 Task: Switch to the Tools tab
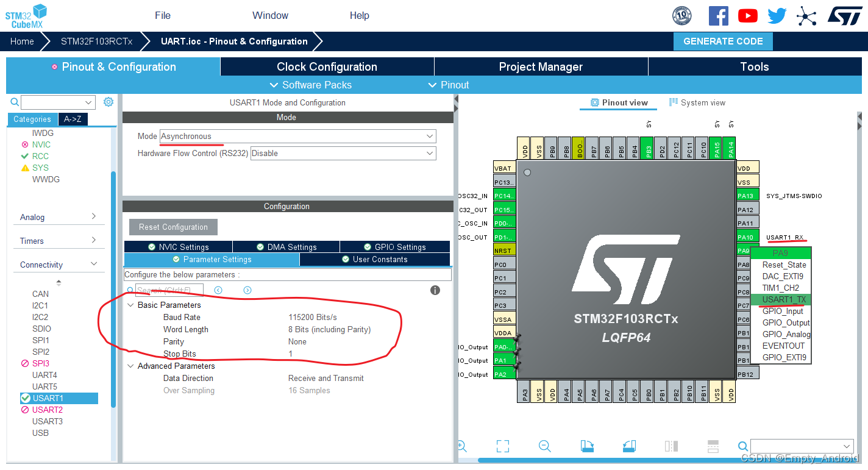(755, 67)
